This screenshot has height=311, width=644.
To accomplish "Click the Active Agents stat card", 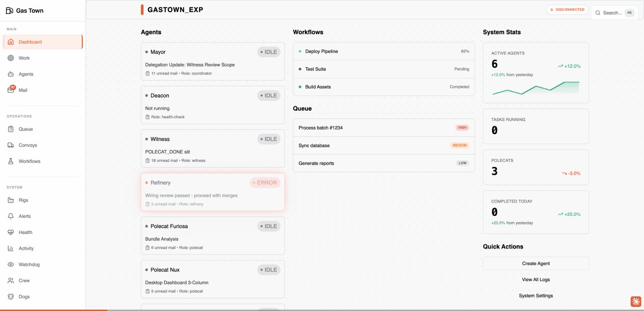I will 536,73.
